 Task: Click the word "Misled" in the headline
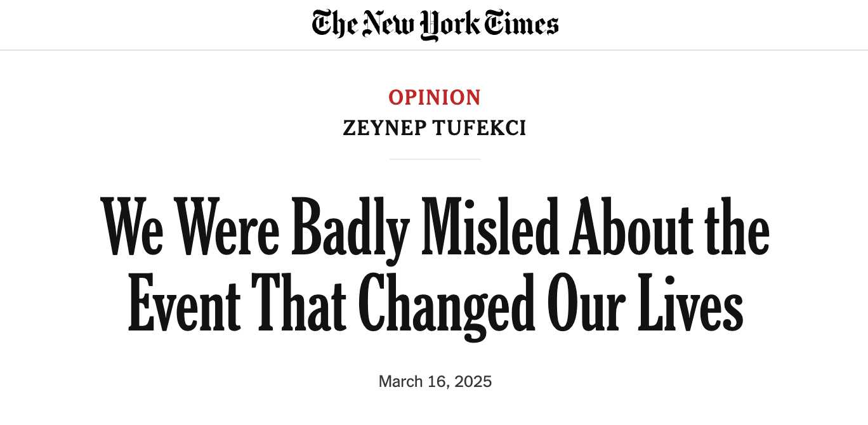(x=490, y=226)
